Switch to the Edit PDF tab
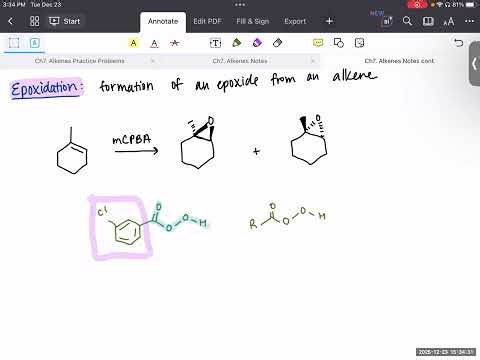The height and width of the screenshot is (360, 480). [207, 21]
